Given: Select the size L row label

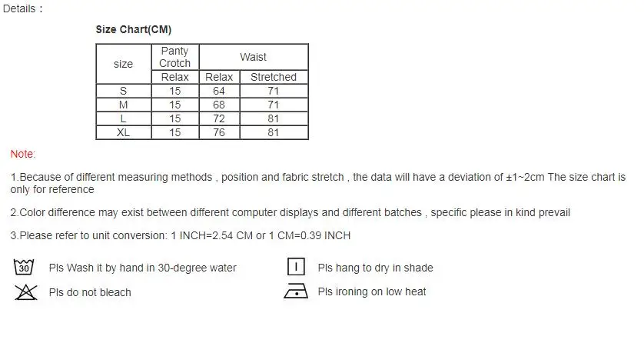Looking at the screenshot, I should tap(123, 118).
